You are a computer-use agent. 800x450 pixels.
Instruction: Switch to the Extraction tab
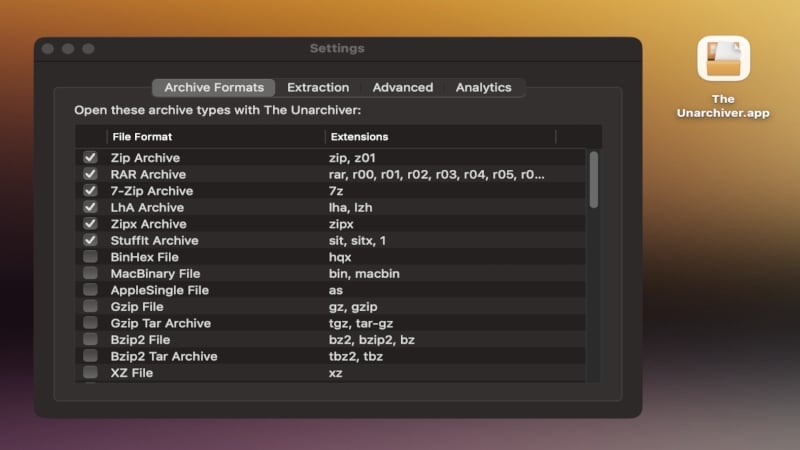(x=318, y=87)
